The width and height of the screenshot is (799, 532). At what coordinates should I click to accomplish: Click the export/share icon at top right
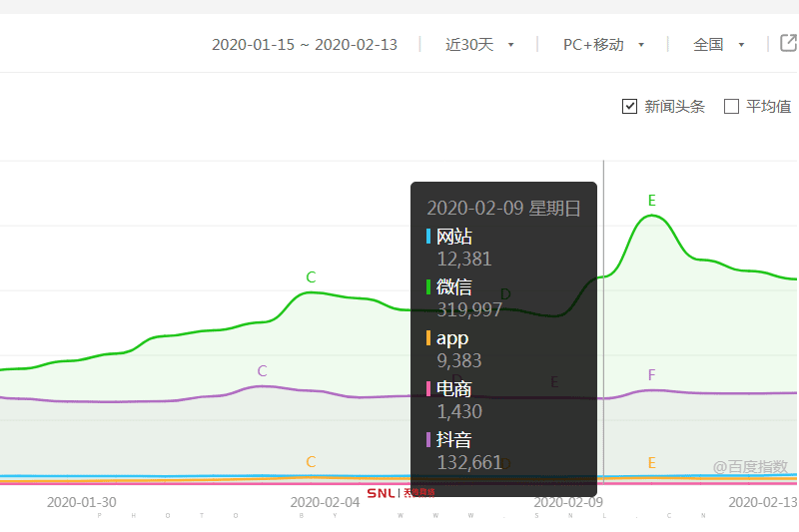[789, 43]
